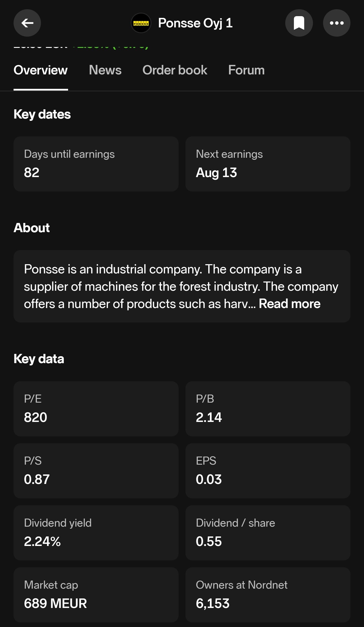Image resolution: width=364 pixels, height=627 pixels.
Task: Tap the Ponsse company logo
Action: tap(141, 23)
